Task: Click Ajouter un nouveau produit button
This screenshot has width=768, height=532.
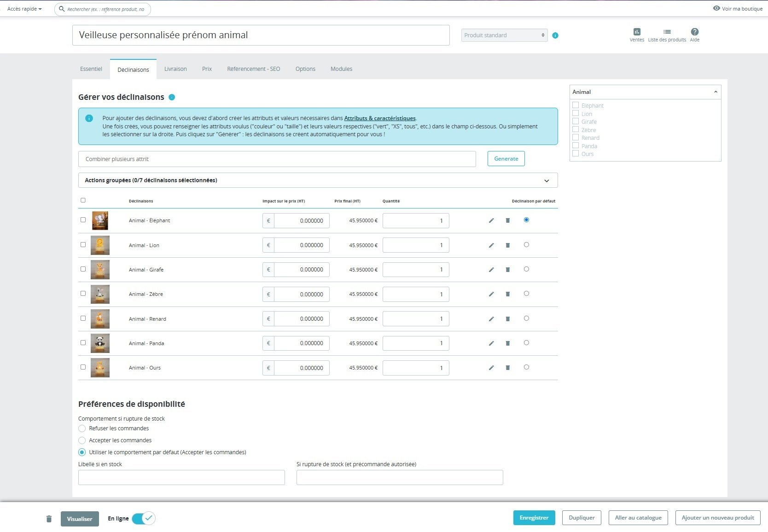Action: click(718, 518)
